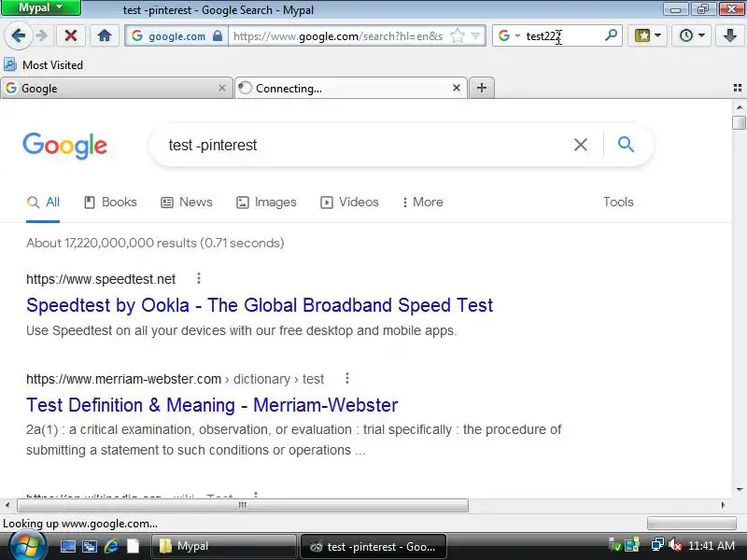747x560 pixels.
Task: Click the vertical scrollbar up arrow
Action: click(739, 107)
